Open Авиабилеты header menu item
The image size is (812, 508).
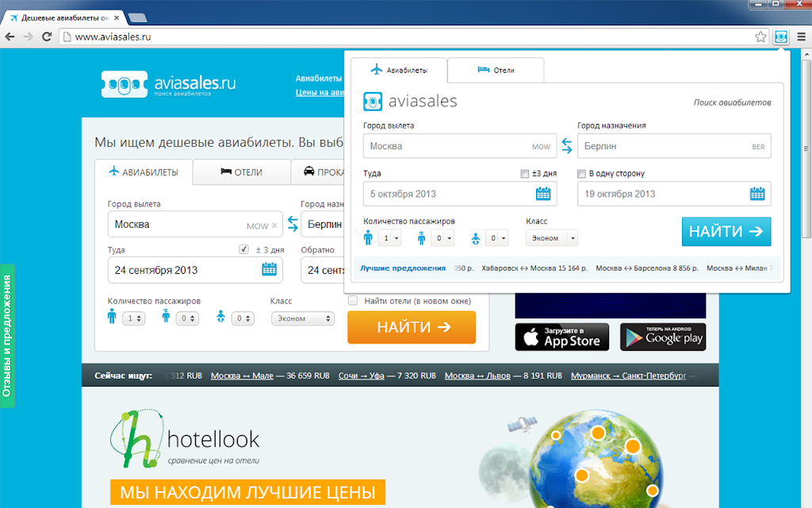pyautogui.click(x=319, y=79)
